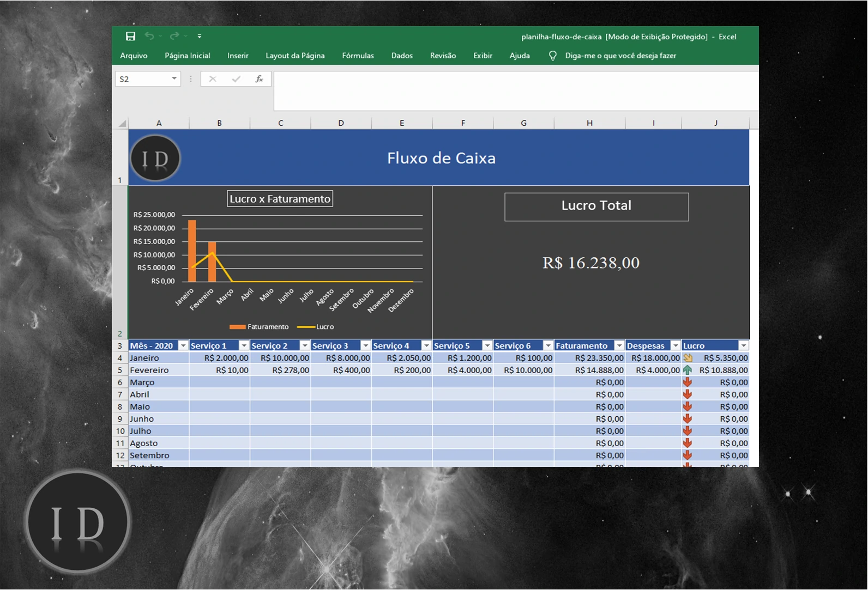
Task: Switch to the Fórmulas ribbon tab
Action: click(358, 56)
